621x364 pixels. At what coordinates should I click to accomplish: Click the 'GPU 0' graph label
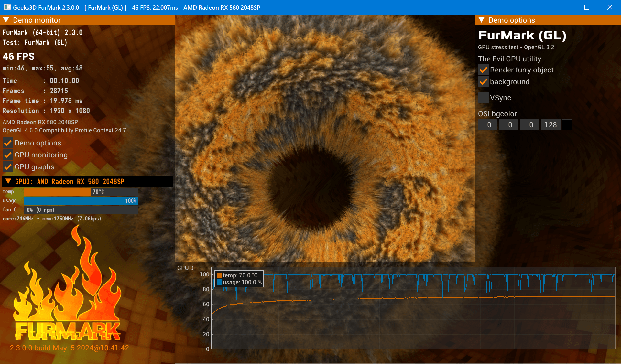tap(185, 268)
